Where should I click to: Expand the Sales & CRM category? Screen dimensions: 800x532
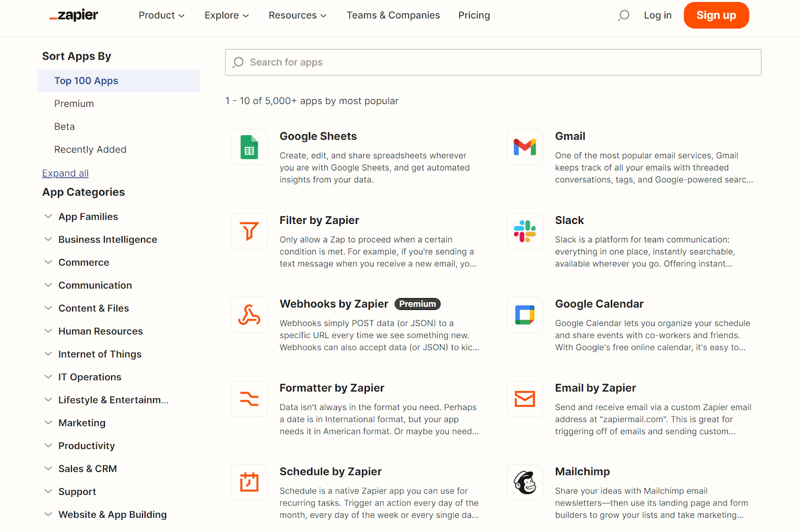coord(87,468)
